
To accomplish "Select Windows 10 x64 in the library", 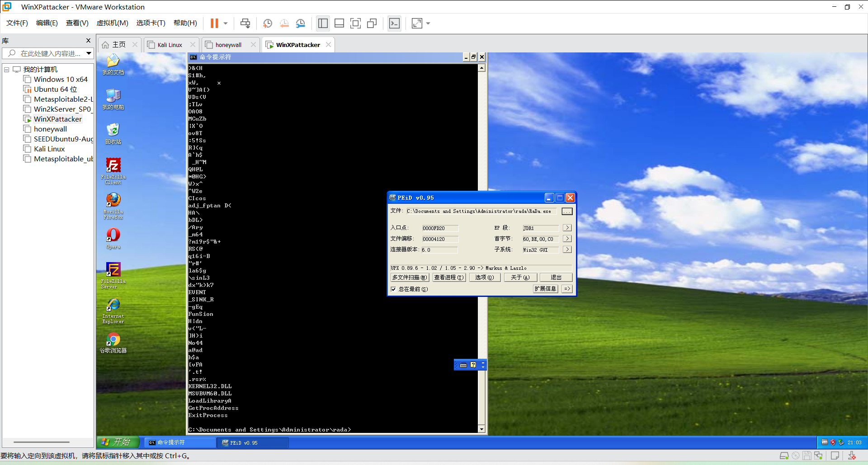I will pos(61,80).
